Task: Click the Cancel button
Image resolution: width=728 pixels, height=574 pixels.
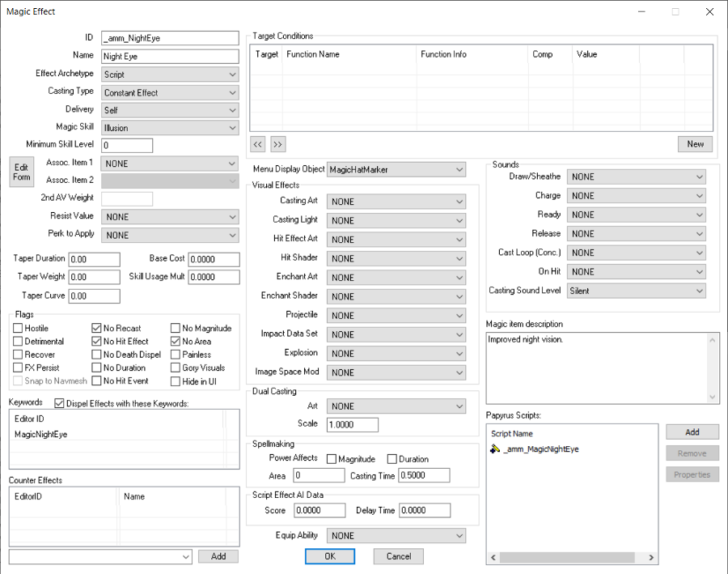Action: pyautogui.click(x=399, y=556)
